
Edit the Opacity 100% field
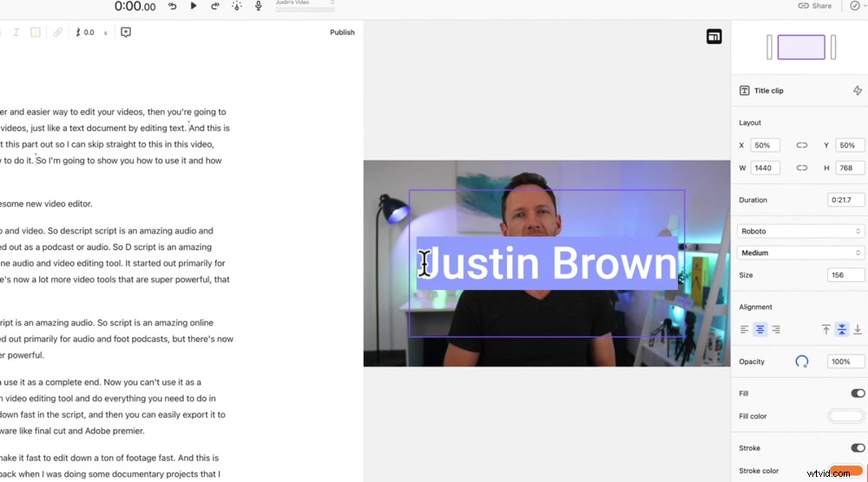[845, 362]
